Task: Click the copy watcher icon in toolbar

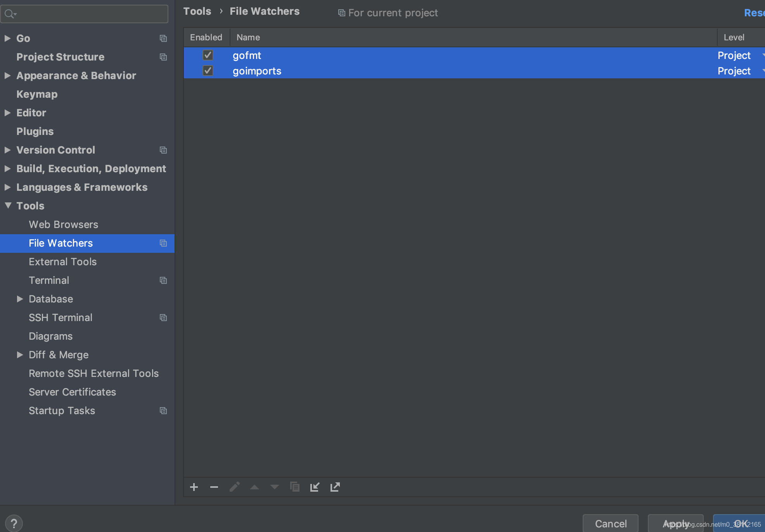Action: (295, 487)
